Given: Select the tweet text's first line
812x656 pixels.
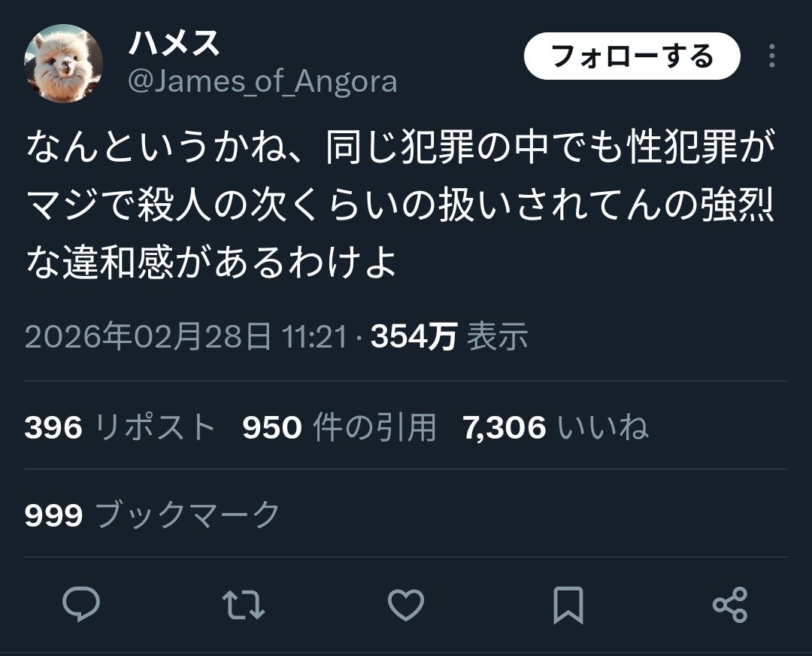Looking at the screenshot, I should (x=401, y=147).
